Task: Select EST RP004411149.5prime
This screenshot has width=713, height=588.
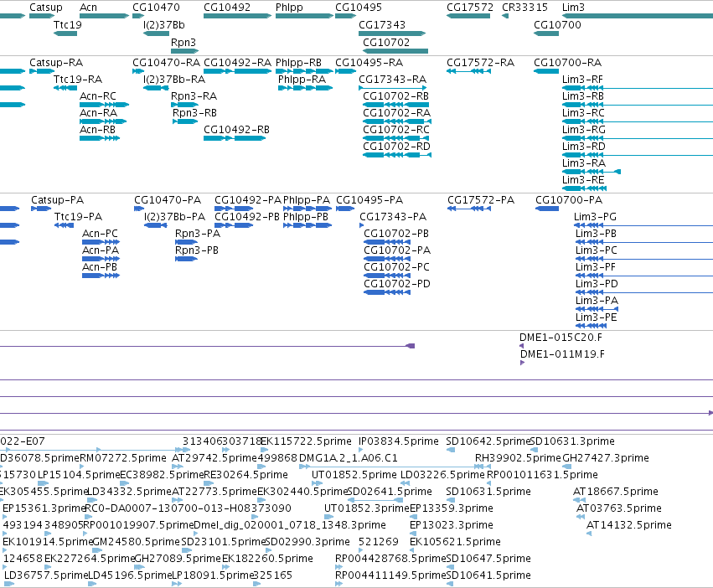Action: click(338, 584)
